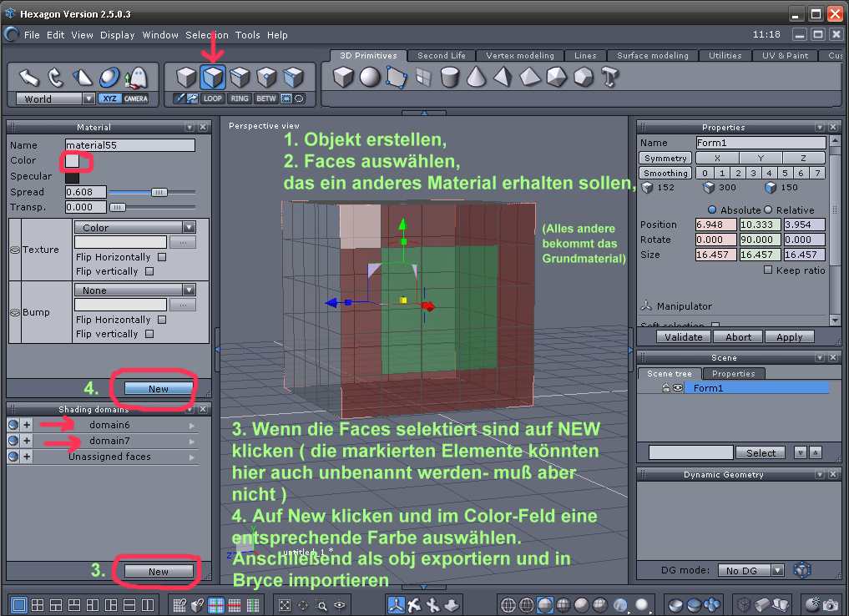This screenshot has height=616, width=849.
Task: Create a cone primitive
Action: click(476, 77)
